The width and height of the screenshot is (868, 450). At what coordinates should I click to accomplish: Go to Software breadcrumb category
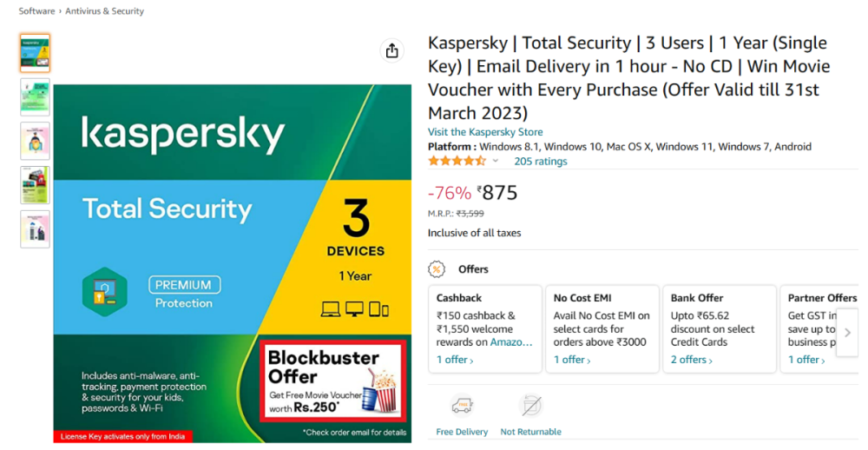(37, 11)
